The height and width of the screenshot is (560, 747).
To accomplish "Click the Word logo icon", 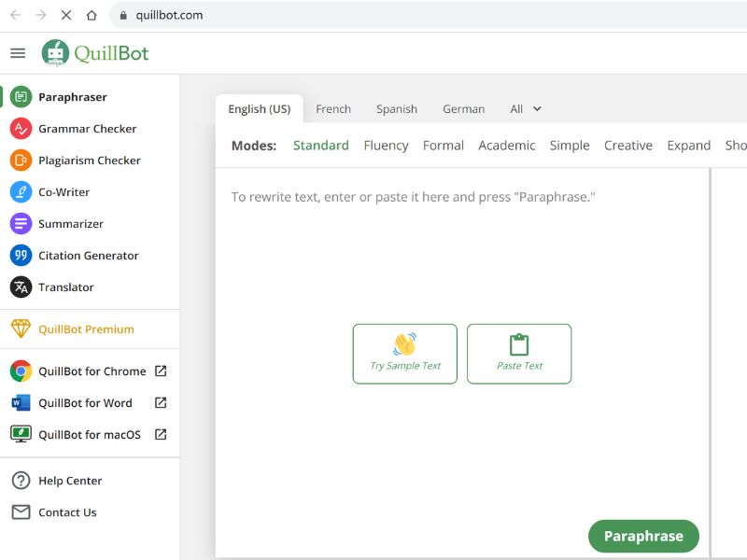I will [x=21, y=403].
